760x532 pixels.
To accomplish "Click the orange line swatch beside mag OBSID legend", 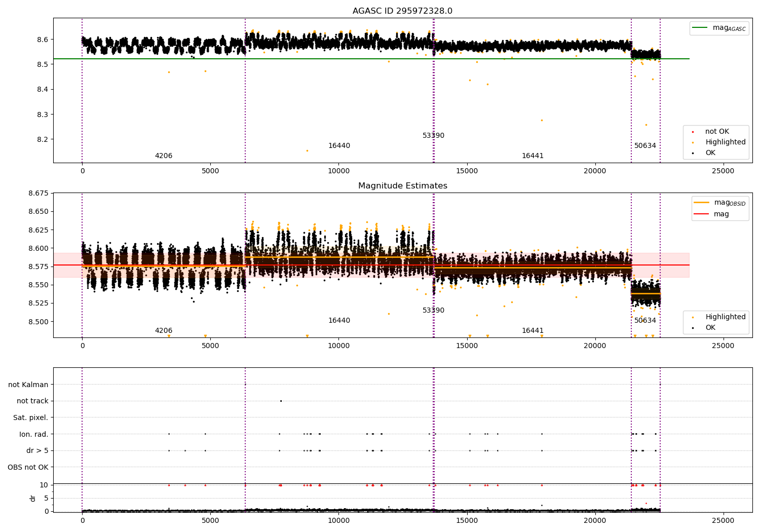I will point(702,202).
